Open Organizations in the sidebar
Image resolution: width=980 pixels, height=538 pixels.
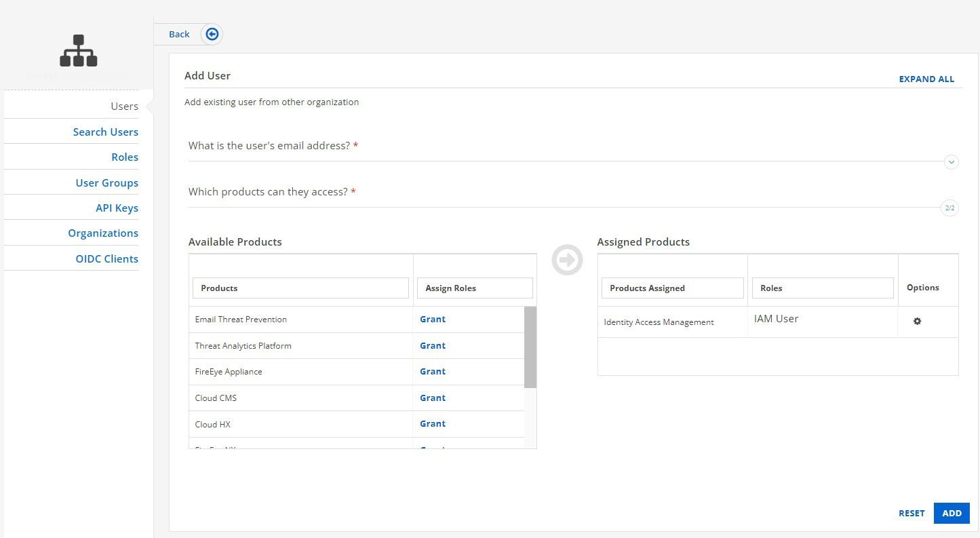pos(103,233)
